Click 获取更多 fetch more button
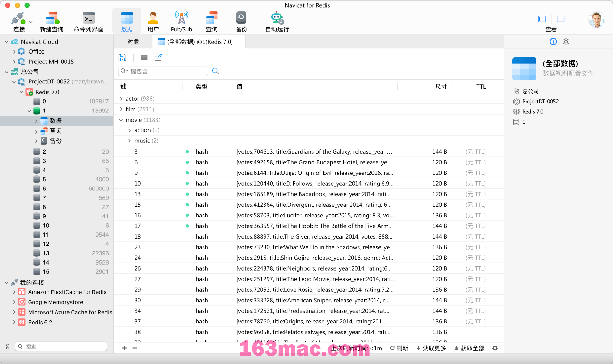 (x=431, y=348)
